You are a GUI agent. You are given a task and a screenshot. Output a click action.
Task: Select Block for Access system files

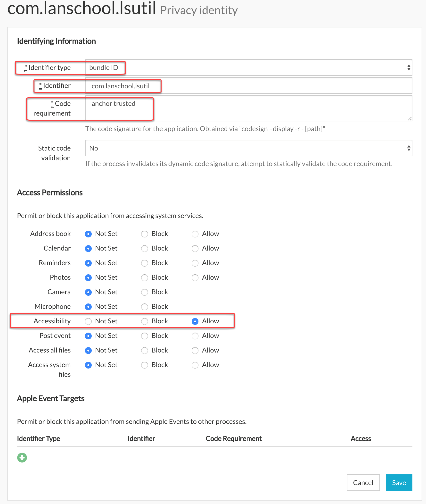145,365
